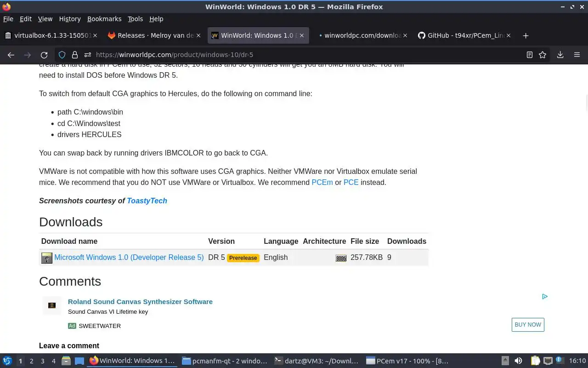Viewport: 588px width, 368px height.
Task: Switch to the Releases Melroy van den tab
Action: pos(154,35)
